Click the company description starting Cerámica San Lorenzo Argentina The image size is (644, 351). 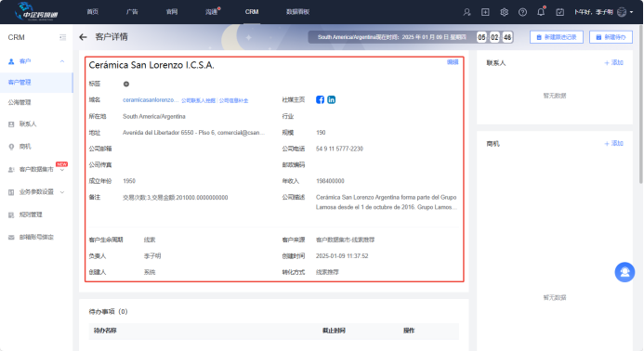(x=386, y=202)
